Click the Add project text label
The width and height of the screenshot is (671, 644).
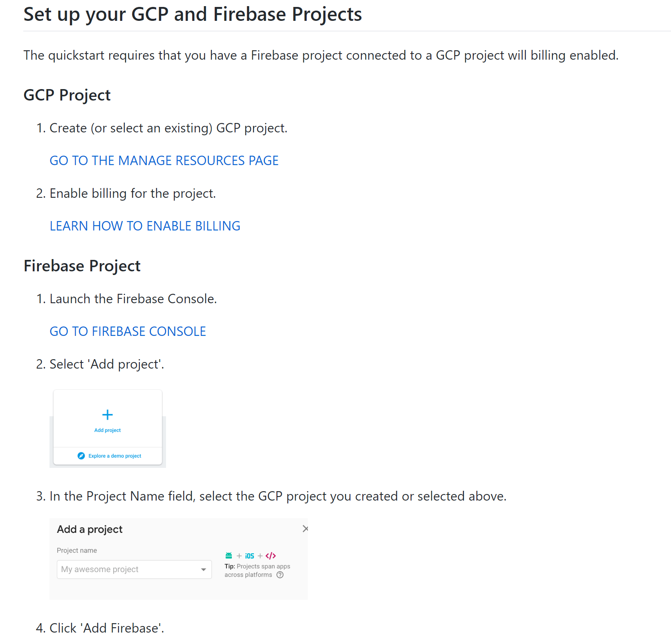click(108, 430)
